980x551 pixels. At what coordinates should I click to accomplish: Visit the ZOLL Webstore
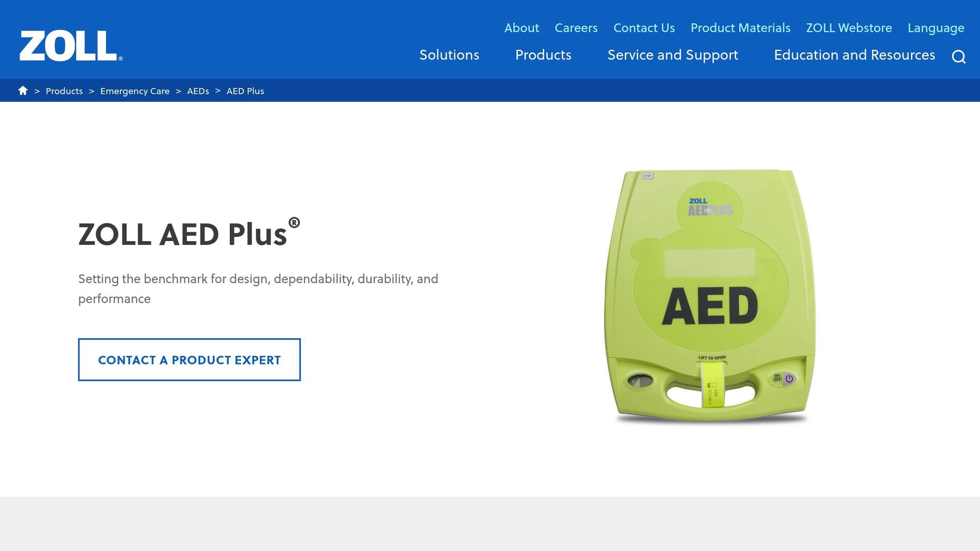849,28
